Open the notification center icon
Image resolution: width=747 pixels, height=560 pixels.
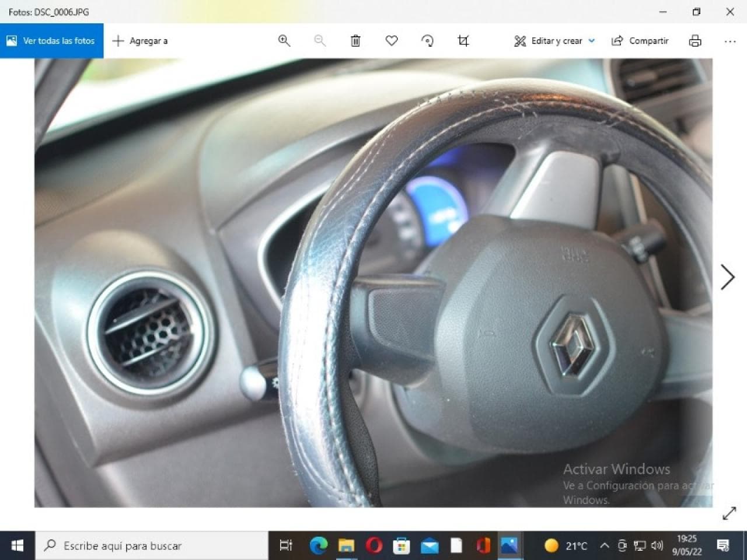point(723,546)
